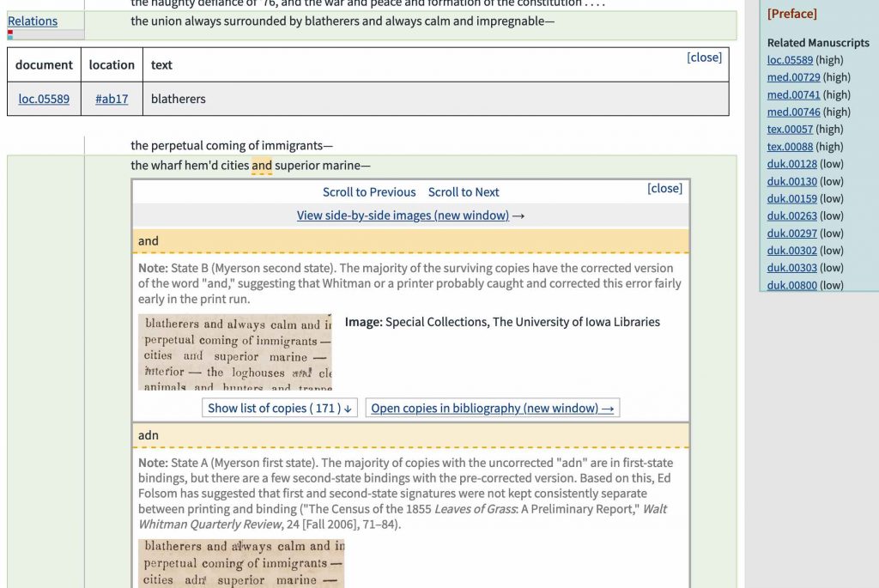The width and height of the screenshot is (879, 588).
Task: Open copies in bibliography in new window
Action: coord(492,408)
